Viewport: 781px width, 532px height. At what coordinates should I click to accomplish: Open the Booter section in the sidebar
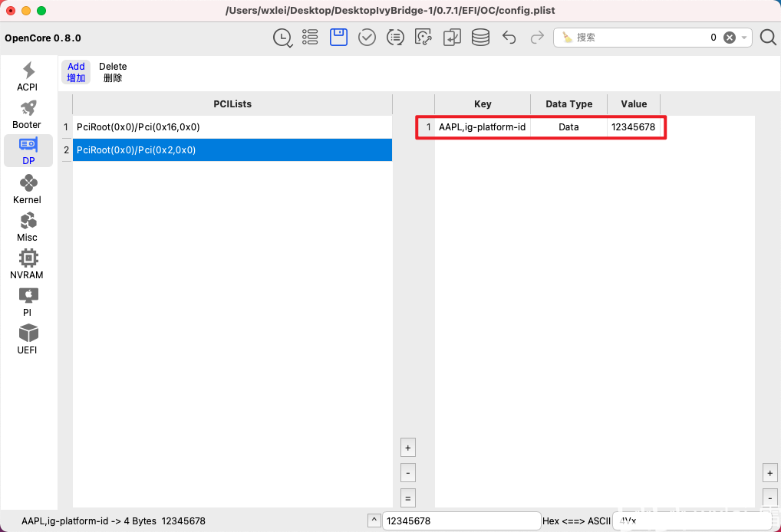[28, 114]
